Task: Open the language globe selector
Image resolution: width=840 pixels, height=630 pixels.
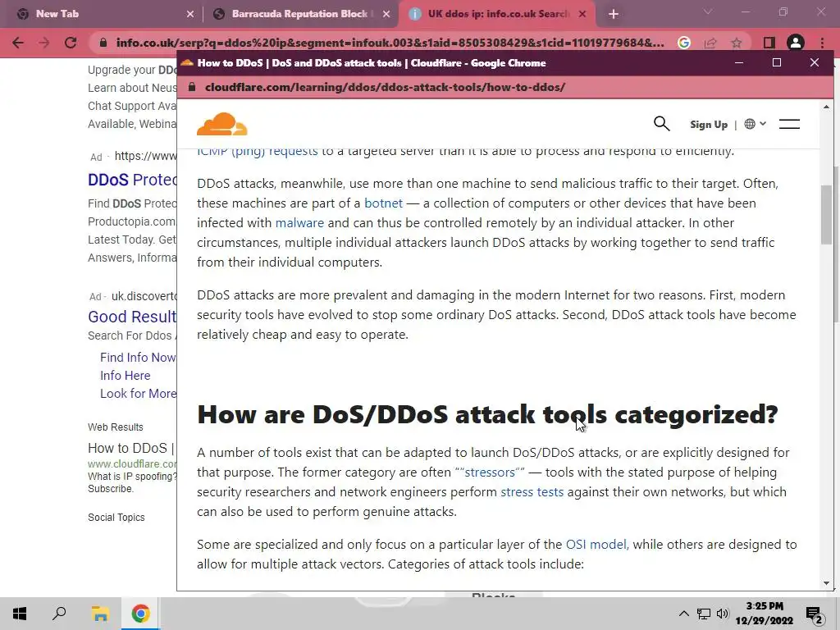Action: pos(755,124)
